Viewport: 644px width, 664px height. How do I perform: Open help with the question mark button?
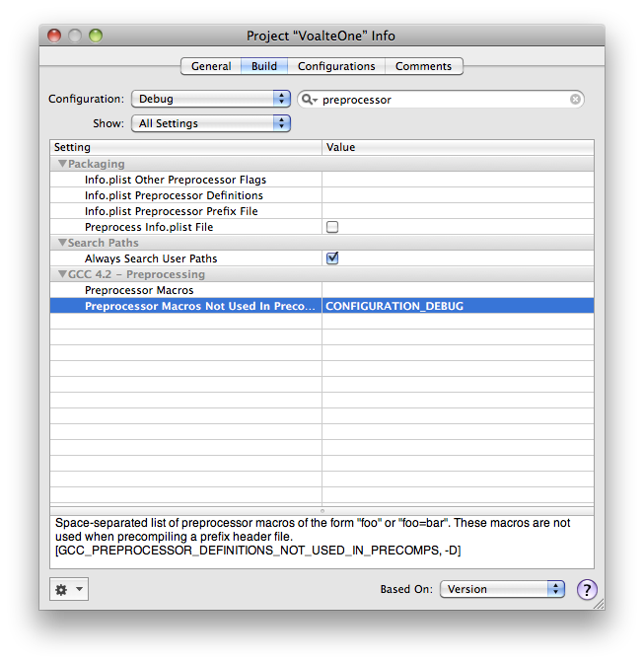click(587, 589)
